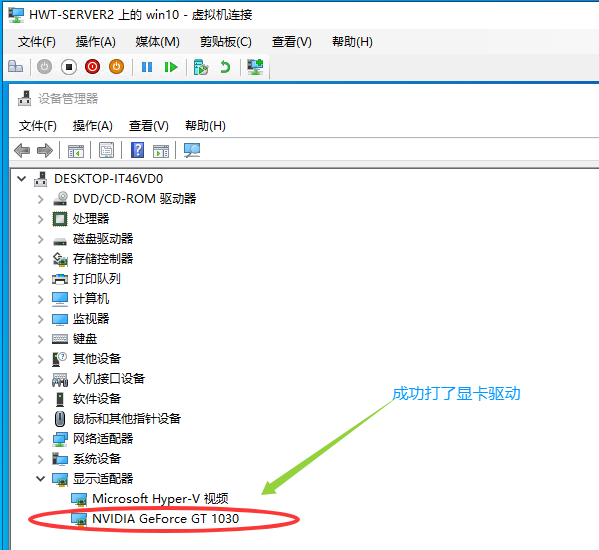Screen dimensions: 599x550
Task: Click the Enhanced Session monitor icon
Action: 255,67
